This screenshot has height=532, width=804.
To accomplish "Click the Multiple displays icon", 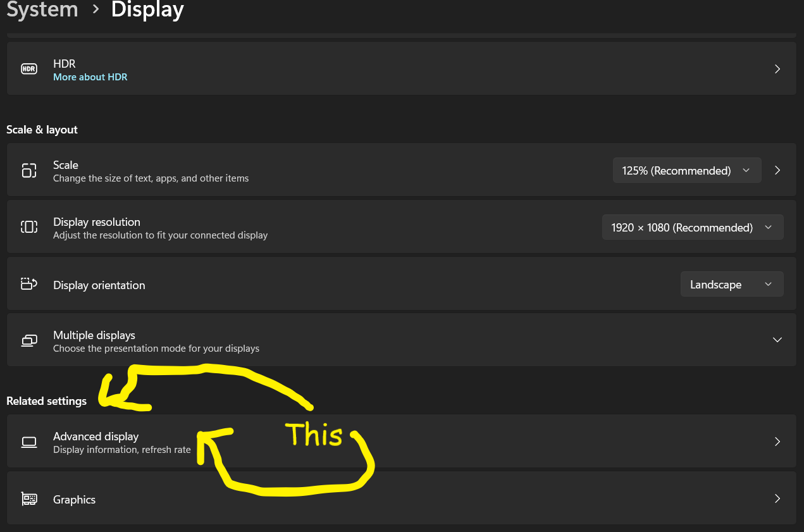I will point(29,341).
